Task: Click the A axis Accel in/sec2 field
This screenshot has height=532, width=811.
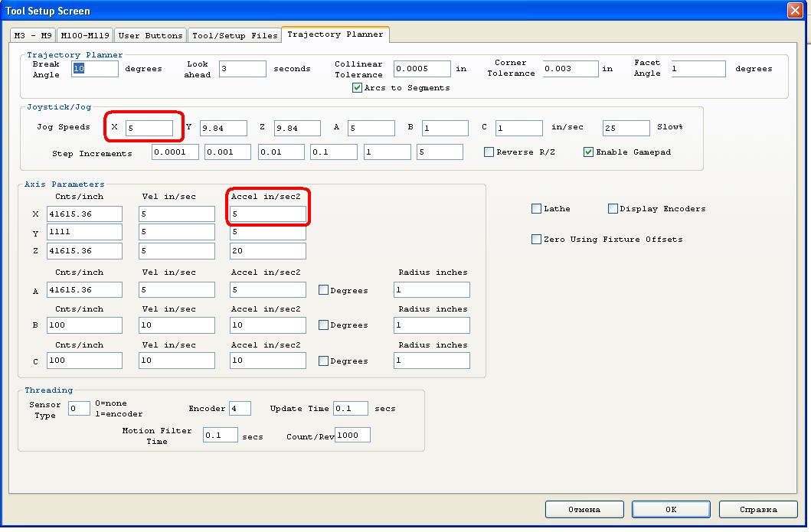Action: [268, 290]
